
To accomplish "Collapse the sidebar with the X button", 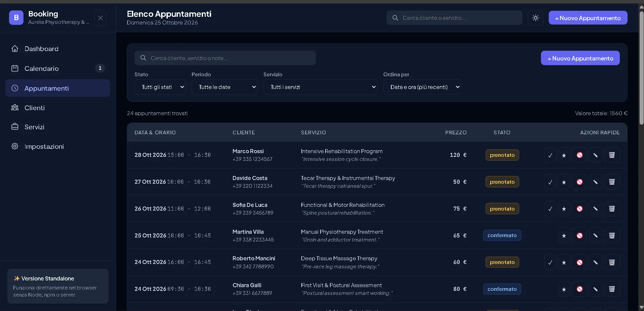I will 100,18.
